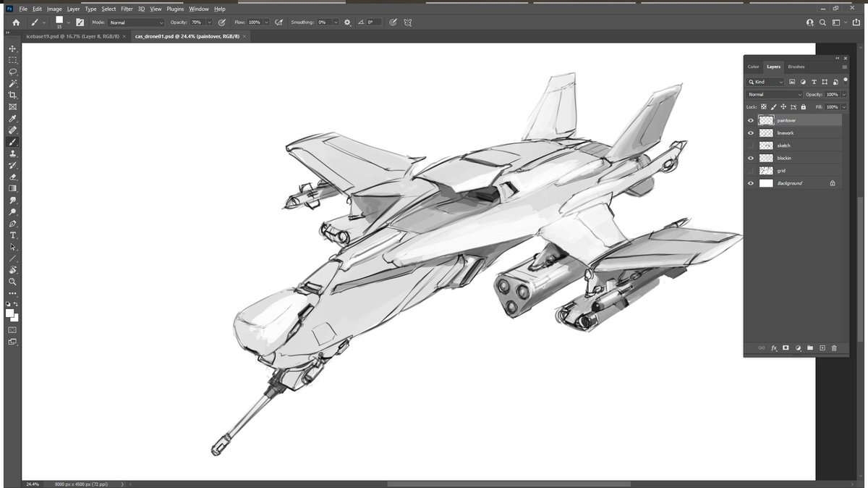
Task: Open the layer Opacity dropdown
Action: pyautogui.click(x=843, y=94)
